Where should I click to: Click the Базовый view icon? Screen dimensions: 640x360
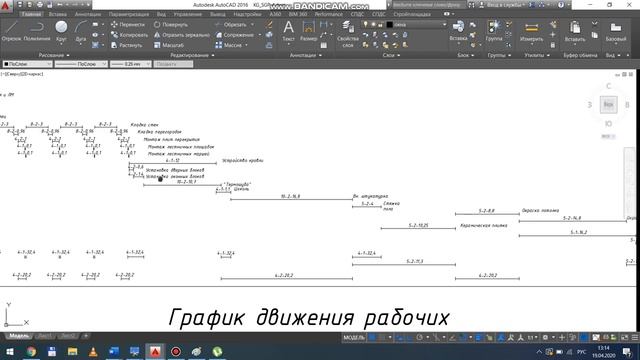click(x=616, y=32)
